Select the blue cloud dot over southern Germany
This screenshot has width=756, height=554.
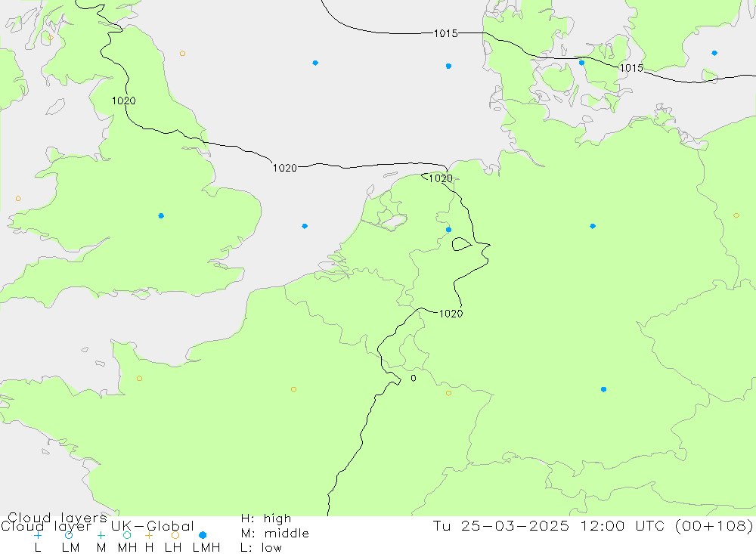603,389
